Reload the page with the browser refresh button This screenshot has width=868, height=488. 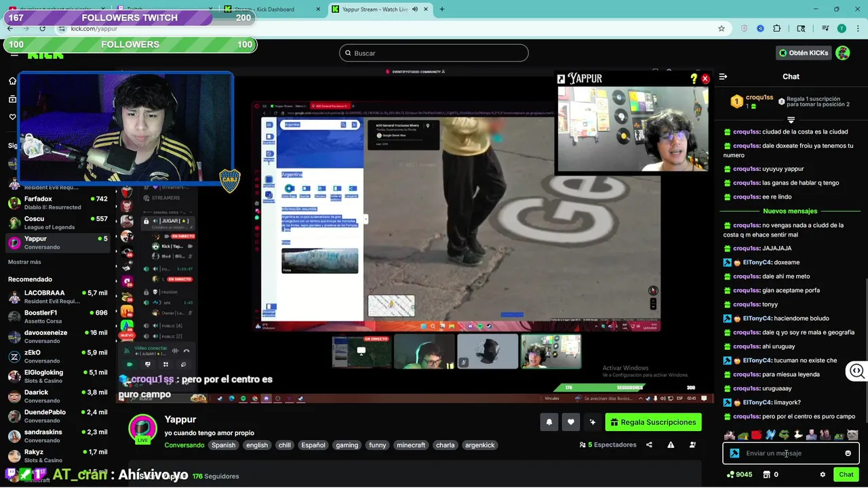click(42, 28)
